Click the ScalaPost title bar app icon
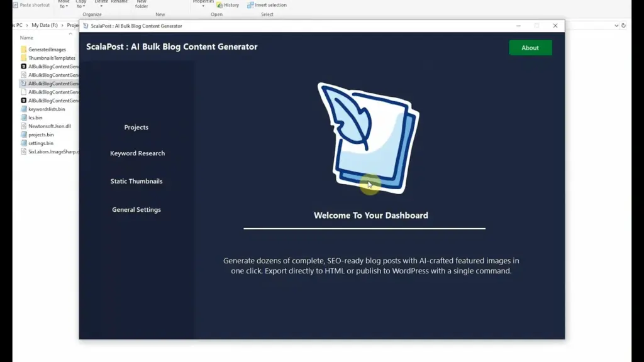This screenshot has height=362, width=644. tap(86, 26)
